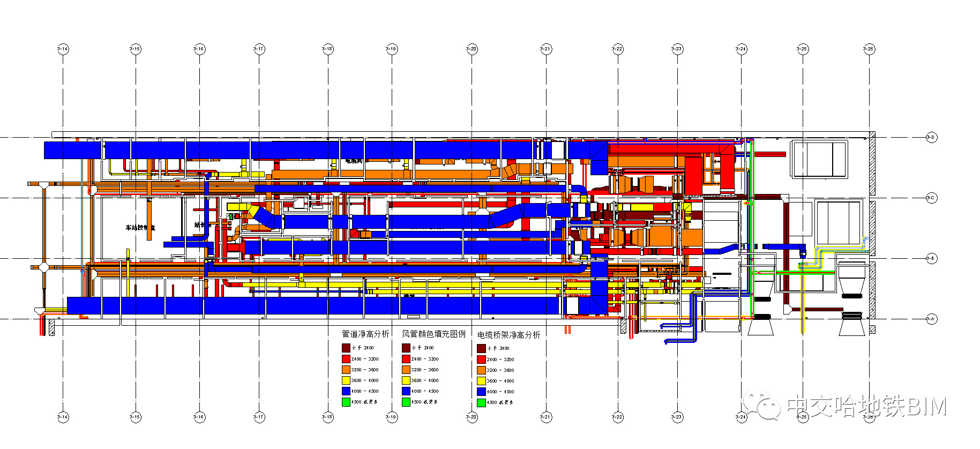This screenshot has width=980, height=449.
Task: Click dark red swatch in 风管颜色填充图例 legend
Action: click(x=406, y=348)
